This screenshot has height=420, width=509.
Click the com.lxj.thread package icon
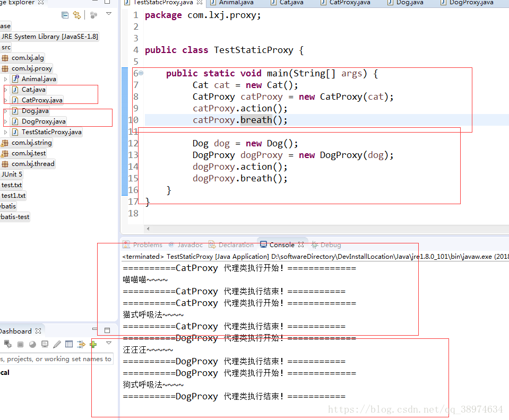[x=5, y=164]
